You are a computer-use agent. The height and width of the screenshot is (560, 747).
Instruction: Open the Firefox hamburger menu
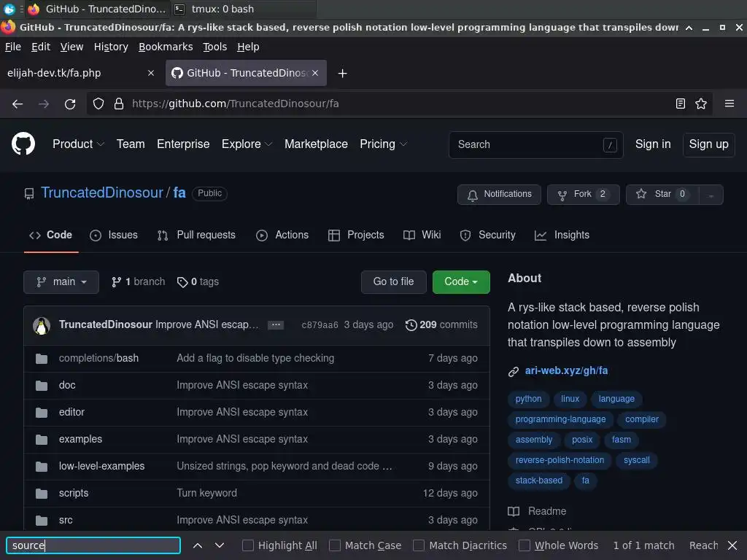(x=729, y=104)
